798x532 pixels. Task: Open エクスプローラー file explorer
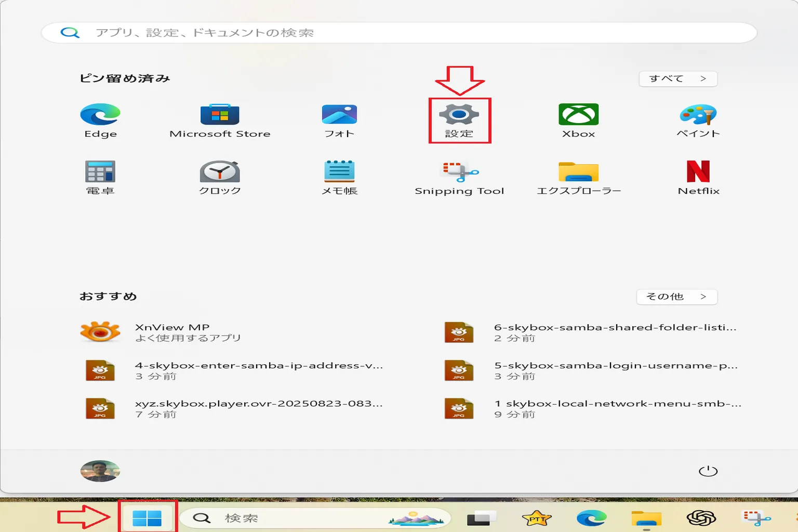579,178
